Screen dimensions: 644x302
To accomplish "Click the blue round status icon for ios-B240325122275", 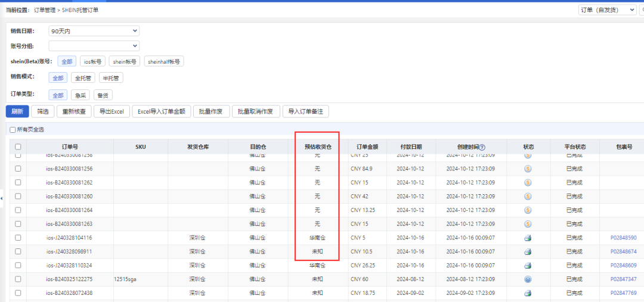I will [x=528, y=279].
